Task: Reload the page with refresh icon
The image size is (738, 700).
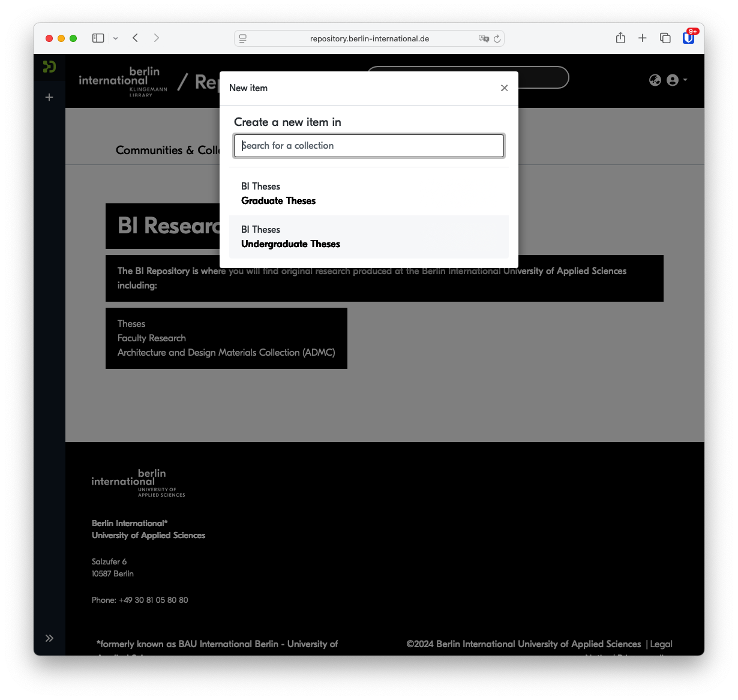Action: (497, 38)
